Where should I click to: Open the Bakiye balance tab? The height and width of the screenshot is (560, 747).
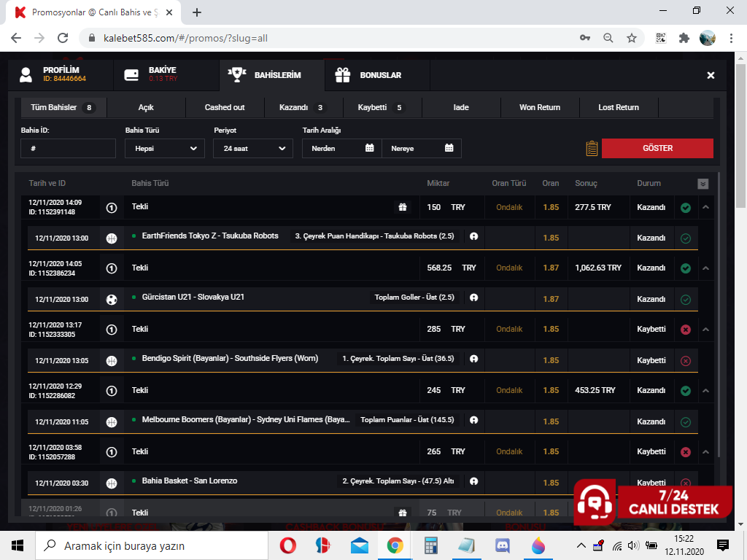click(x=166, y=75)
